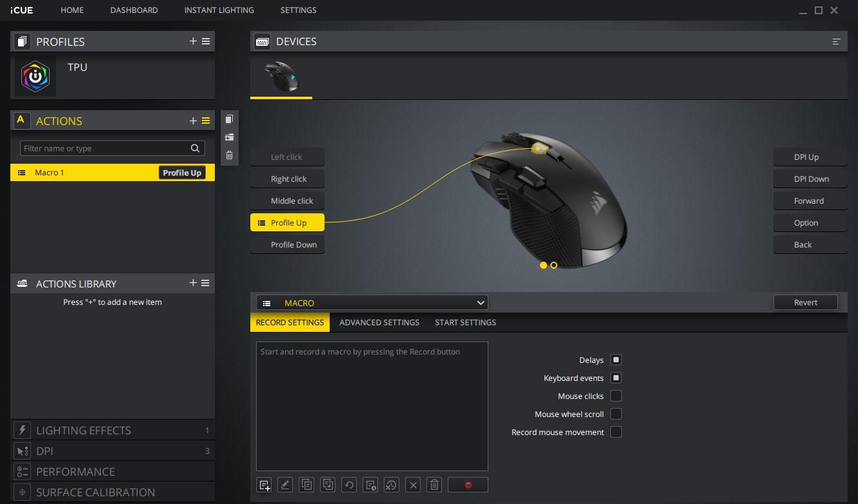Viewport: 858px width, 504px height.
Task: Click the remove delays icon
Action: pos(392,485)
